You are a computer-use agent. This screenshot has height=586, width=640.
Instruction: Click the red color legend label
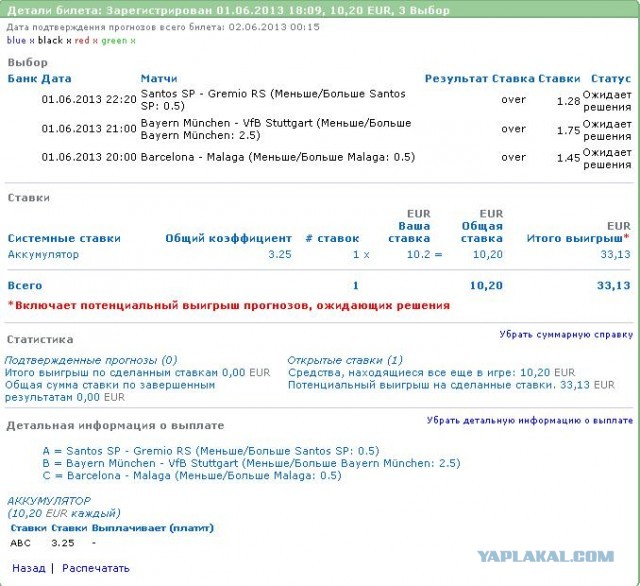click(x=81, y=41)
